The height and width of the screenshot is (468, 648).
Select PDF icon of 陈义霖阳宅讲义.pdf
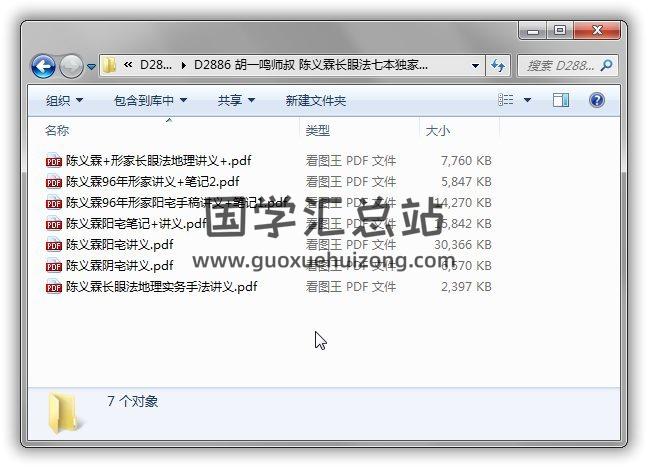54,245
